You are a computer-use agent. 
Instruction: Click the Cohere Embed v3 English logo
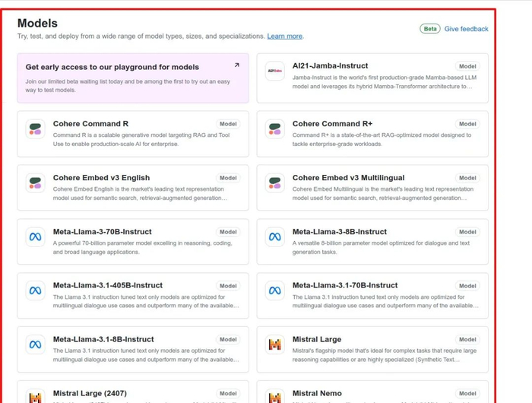tap(35, 183)
